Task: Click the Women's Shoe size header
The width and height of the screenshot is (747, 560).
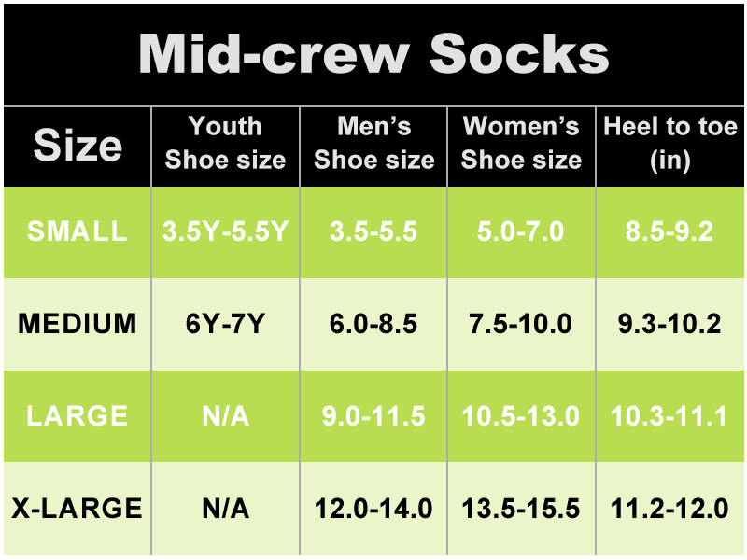Action: click(521, 143)
